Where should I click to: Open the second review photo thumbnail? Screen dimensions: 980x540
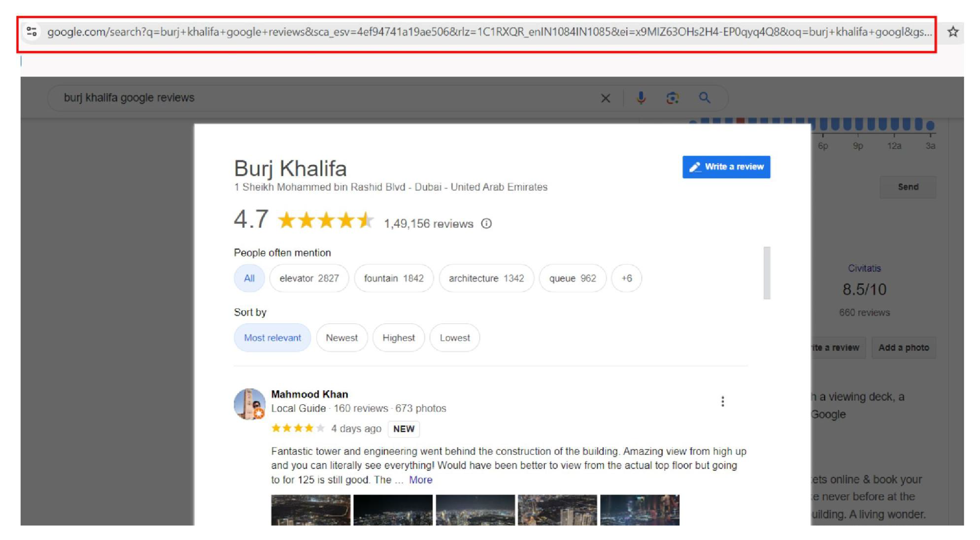point(393,510)
